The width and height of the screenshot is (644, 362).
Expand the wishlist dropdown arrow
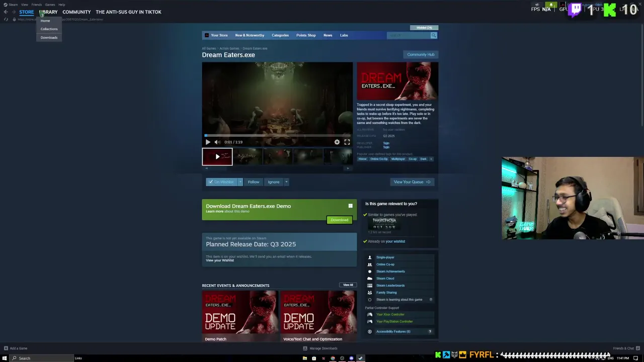click(x=240, y=182)
